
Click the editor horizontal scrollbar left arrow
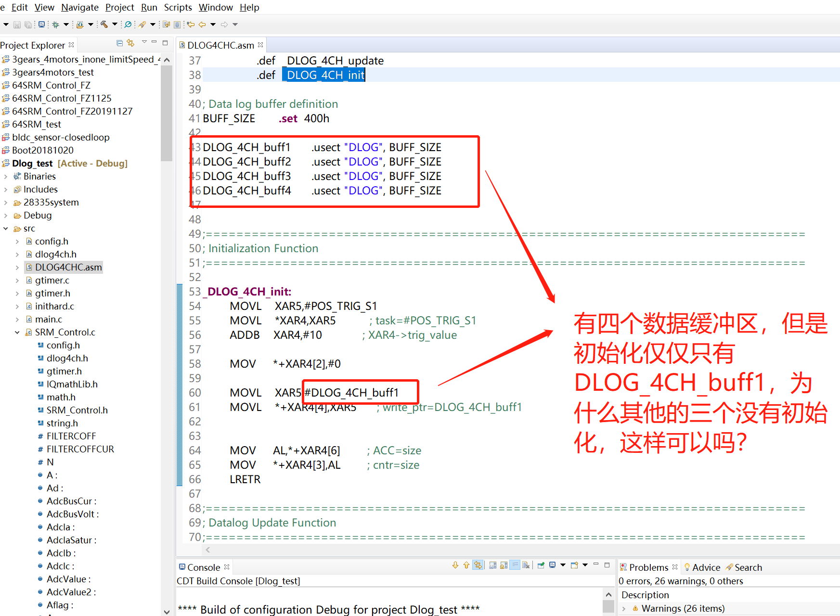(x=208, y=550)
